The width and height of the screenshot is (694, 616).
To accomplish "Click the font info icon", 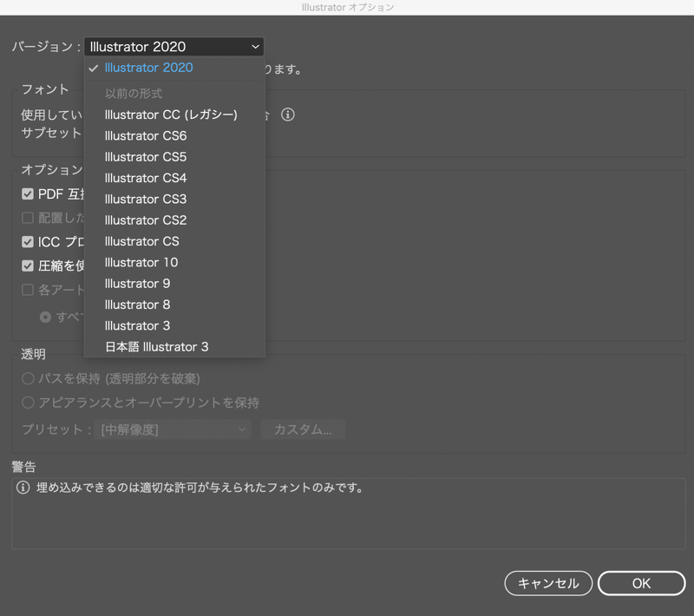I will click(288, 115).
